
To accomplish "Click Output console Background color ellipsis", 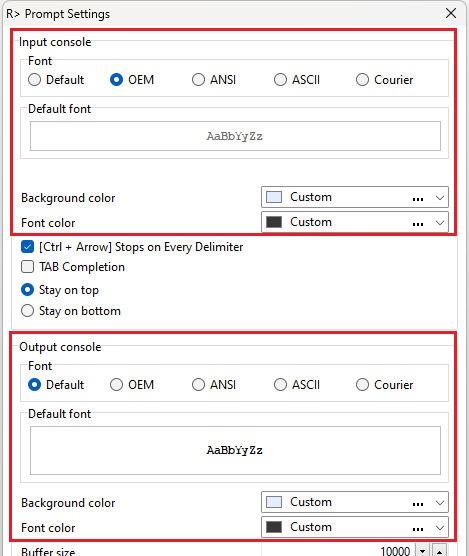I will (x=418, y=504).
